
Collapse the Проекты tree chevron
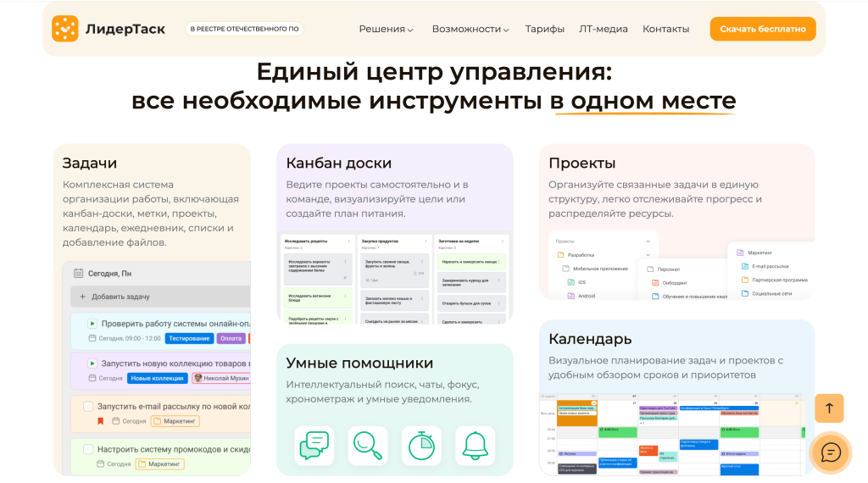(x=648, y=241)
